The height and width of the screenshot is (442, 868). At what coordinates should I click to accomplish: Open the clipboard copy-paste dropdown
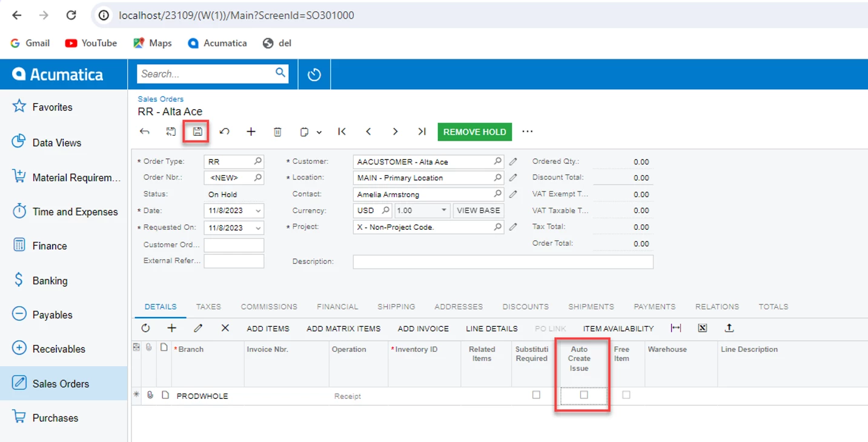(x=311, y=132)
